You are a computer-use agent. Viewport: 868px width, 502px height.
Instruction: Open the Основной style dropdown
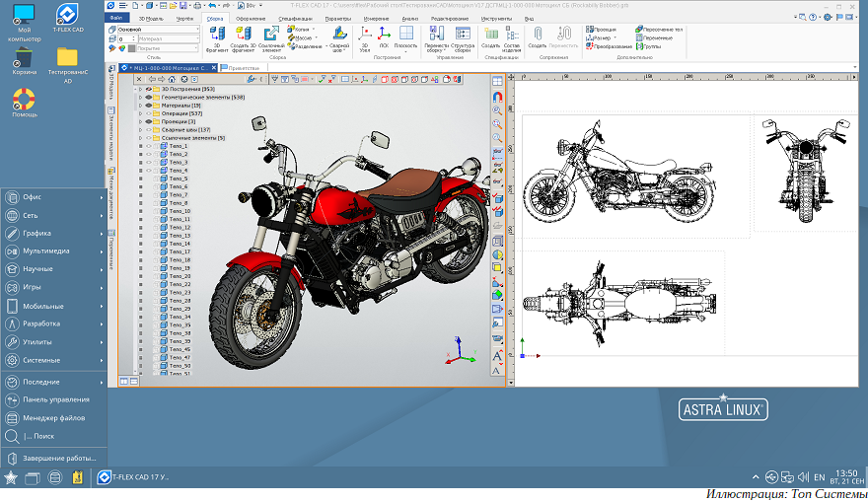pos(198,30)
